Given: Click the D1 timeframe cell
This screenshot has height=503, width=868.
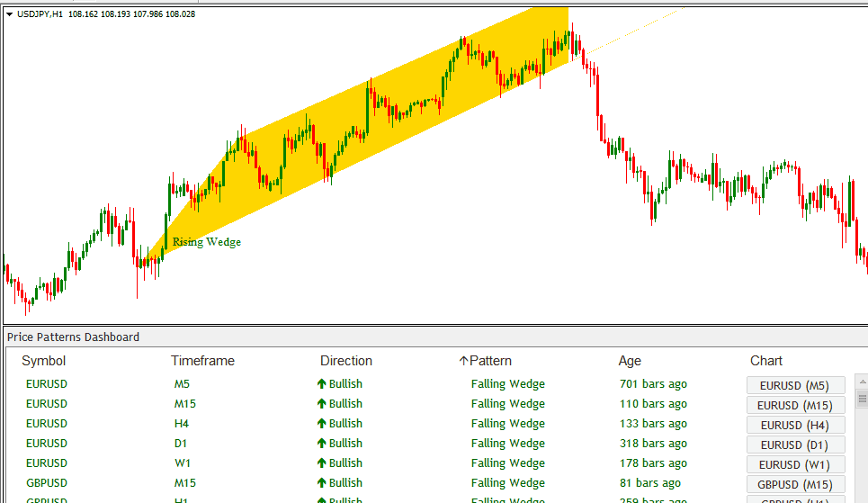Looking at the screenshot, I should pyautogui.click(x=181, y=444).
